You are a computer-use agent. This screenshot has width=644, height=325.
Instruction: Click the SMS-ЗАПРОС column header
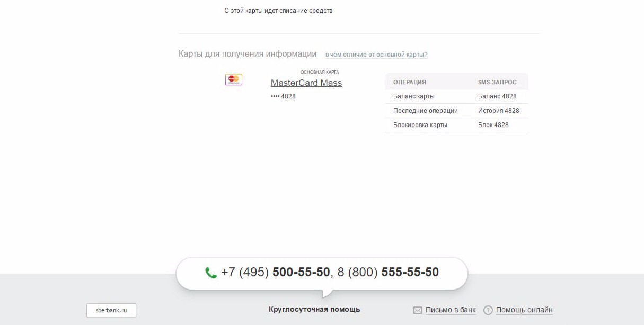(497, 82)
